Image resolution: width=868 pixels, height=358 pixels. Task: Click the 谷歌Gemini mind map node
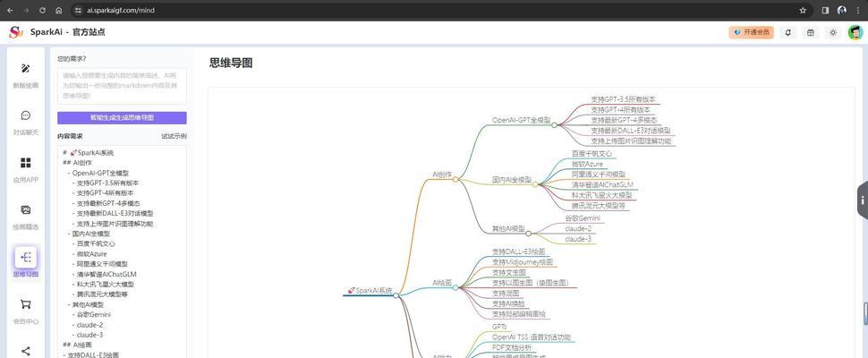582,218
